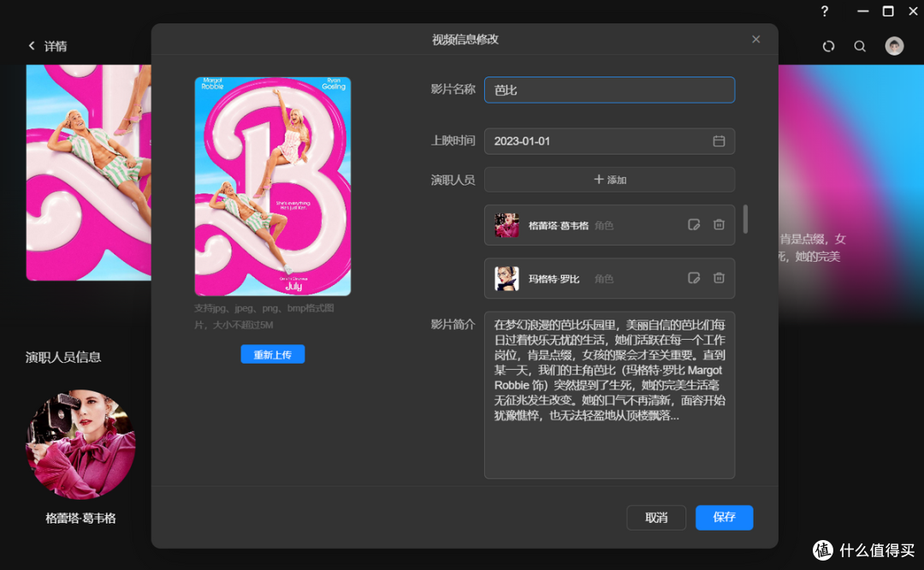Click the 影片名称 input field

609,90
